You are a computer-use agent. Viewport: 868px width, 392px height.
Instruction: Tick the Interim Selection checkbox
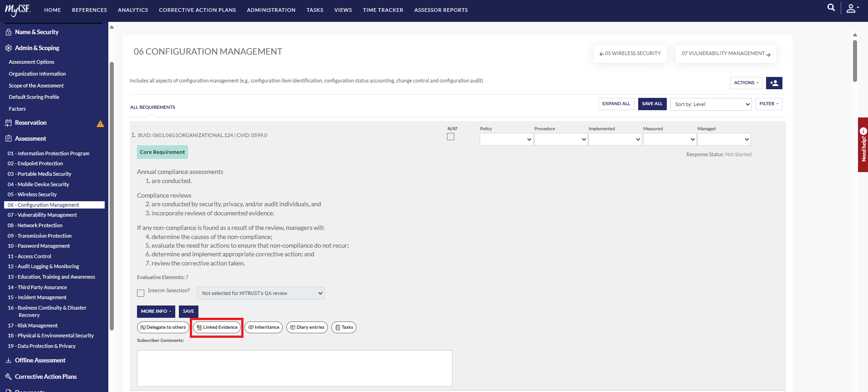point(141,293)
